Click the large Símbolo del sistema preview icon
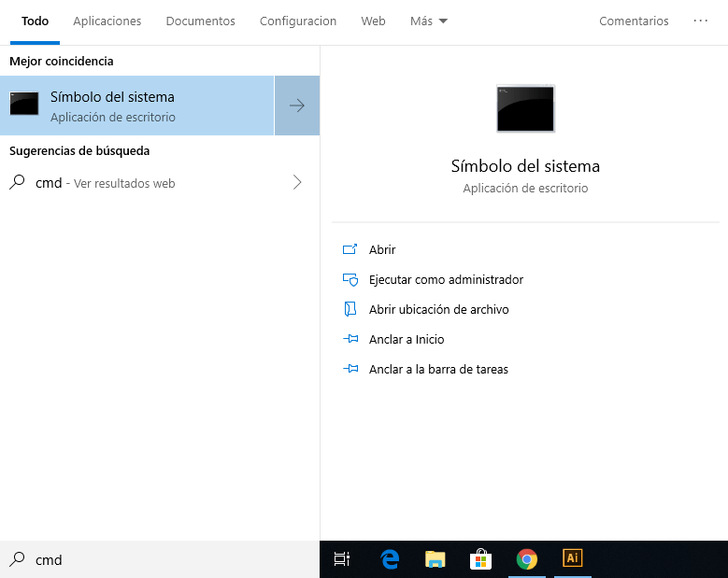 point(525,108)
